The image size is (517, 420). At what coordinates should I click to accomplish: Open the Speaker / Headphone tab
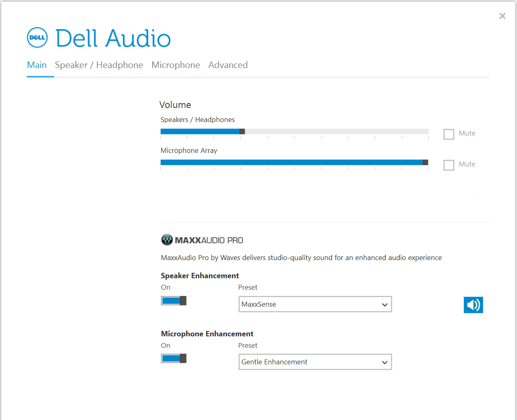(x=99, y=65)
